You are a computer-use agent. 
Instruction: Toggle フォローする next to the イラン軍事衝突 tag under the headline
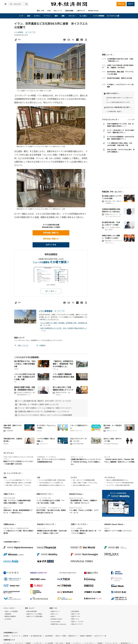pyautogui.click(x=30, y=32)
